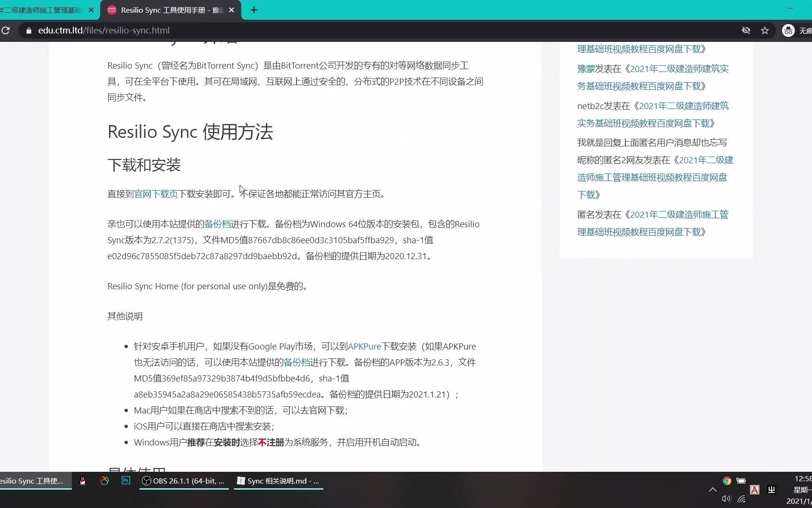Click the sha-1 value e02d96c7855085f5deb72c87a8297dd9baebb92d
Screen dimensions: 812x508
(203, 256)
